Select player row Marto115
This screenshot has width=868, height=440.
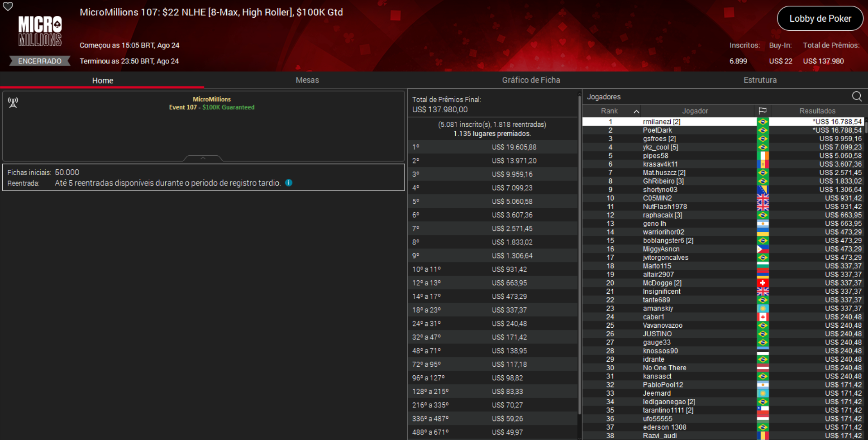723,266
